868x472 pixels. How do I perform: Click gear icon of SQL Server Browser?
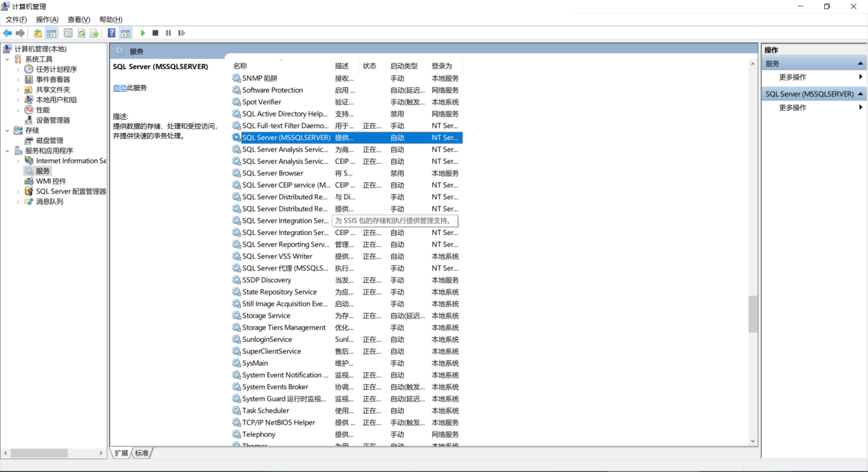tap(236, 173)
